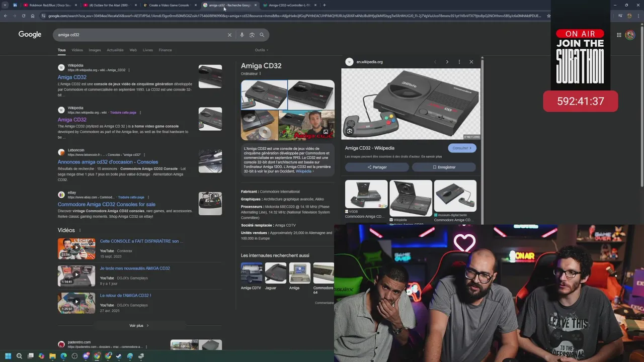Switch to the Images search tab
The width and height of the screenshot is (644, 362).
[95, 50]
